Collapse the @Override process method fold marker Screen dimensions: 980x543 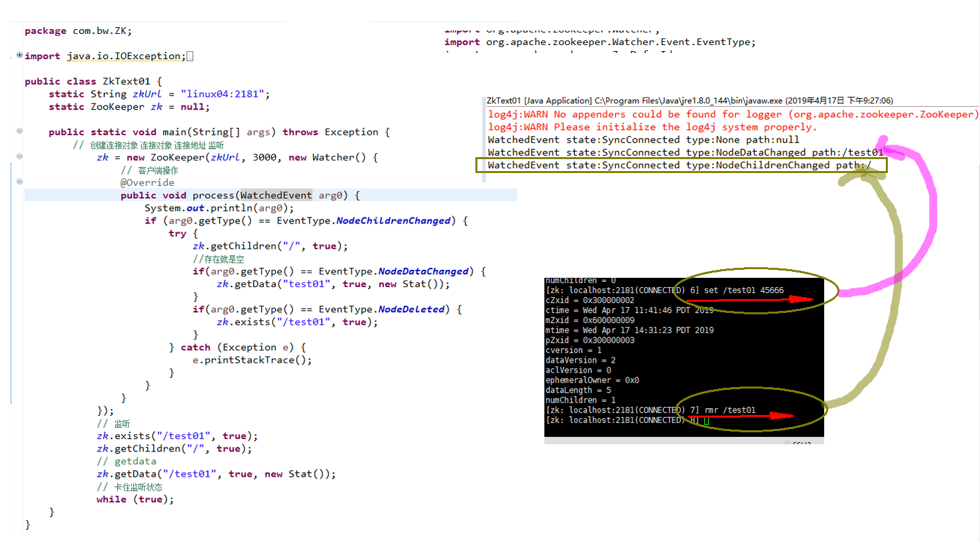click(x=19, y=182)
